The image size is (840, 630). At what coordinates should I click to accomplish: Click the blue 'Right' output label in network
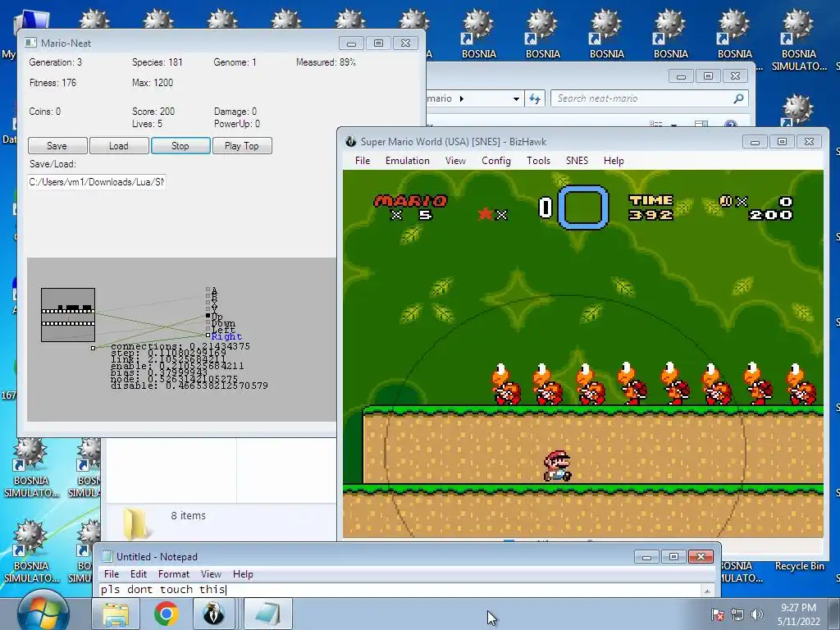click(x=226, y=336)
